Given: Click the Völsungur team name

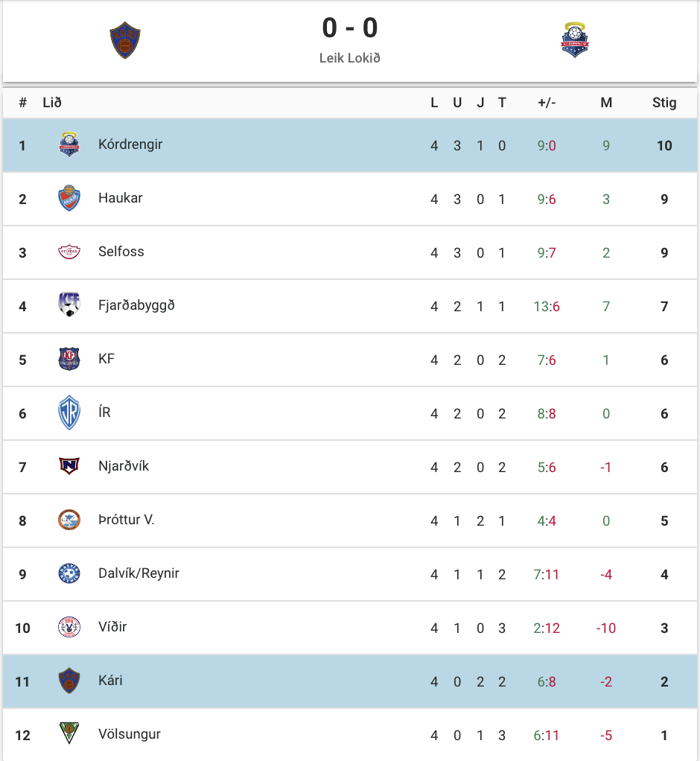Looking at the screenshot, I should coord(129,734).
